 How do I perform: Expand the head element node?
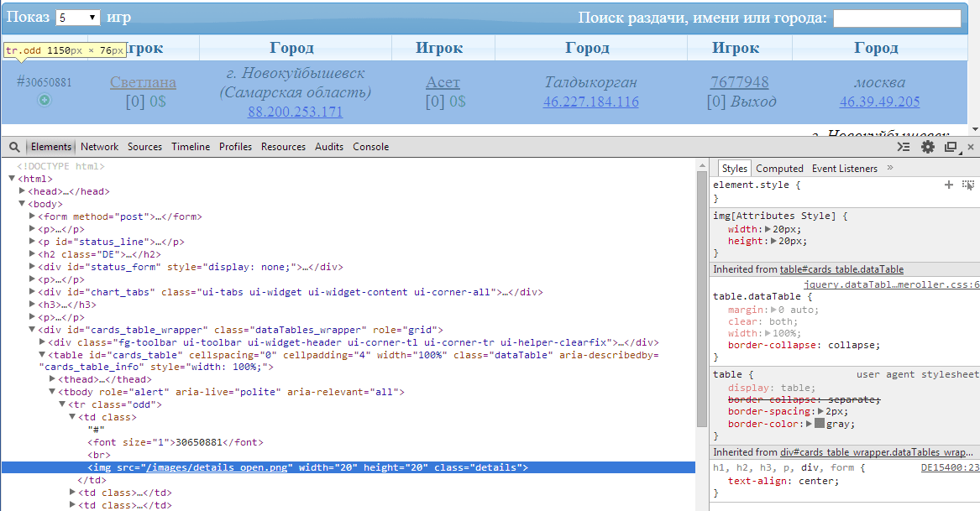click(x=21, y=190)
